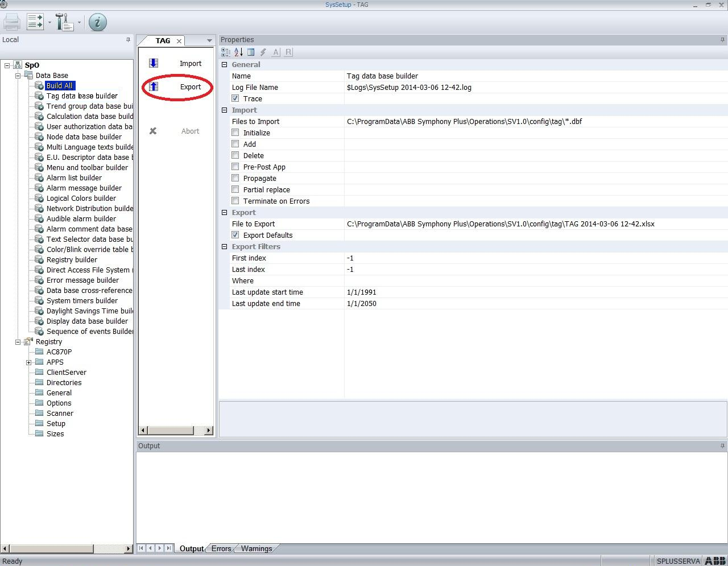This screenshot has width=728, height=566.
Task: Click the circled Export command
Action: tap(190, 86)
